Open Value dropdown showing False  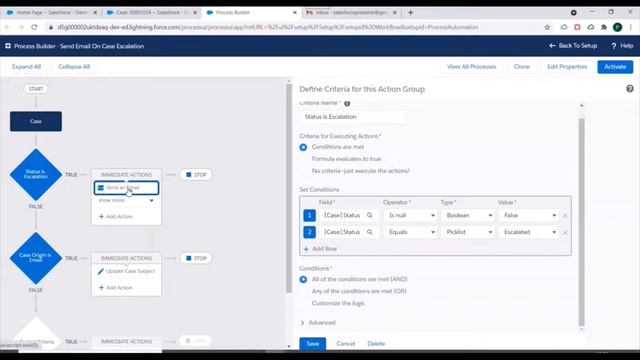(529, 215)
